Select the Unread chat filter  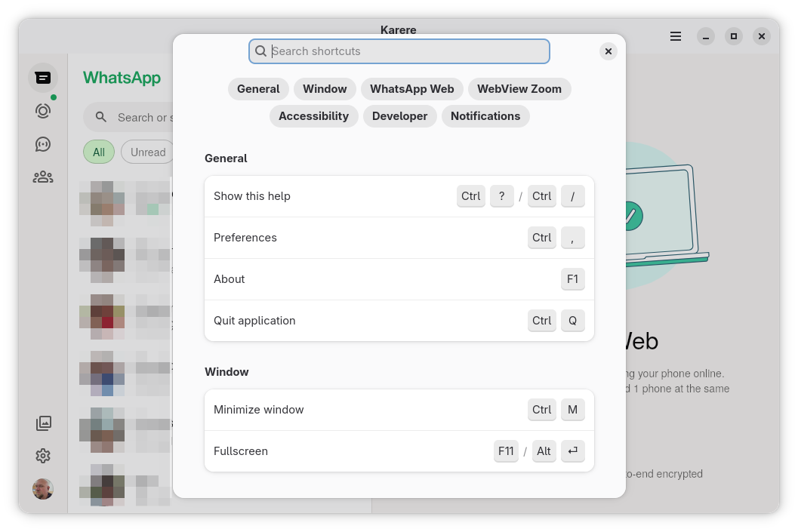coord(147,152)
